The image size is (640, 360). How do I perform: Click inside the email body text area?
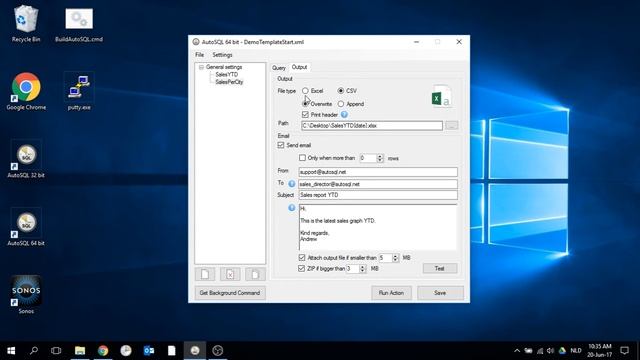pyautogui.click(x=378, y=227)
